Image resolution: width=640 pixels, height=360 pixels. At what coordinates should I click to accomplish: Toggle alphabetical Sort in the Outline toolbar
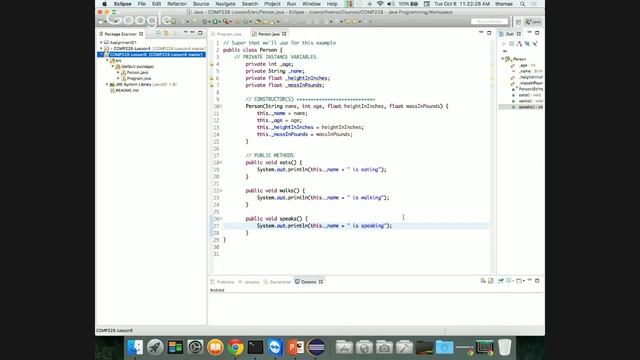pyautogui.click(x=519, y=43)
